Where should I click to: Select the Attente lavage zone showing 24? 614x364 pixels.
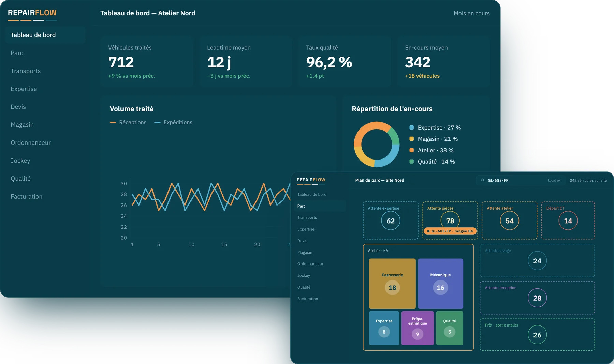pos(537,261)
